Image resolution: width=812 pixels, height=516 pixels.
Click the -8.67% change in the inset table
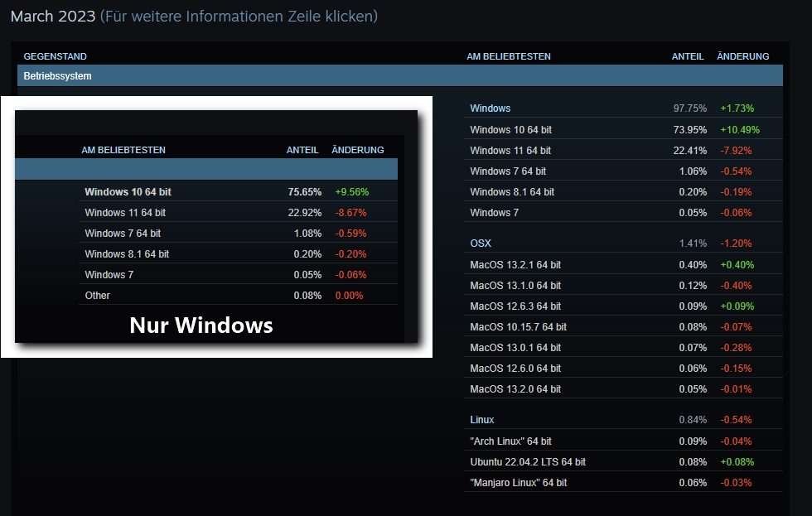pos(350,212)
